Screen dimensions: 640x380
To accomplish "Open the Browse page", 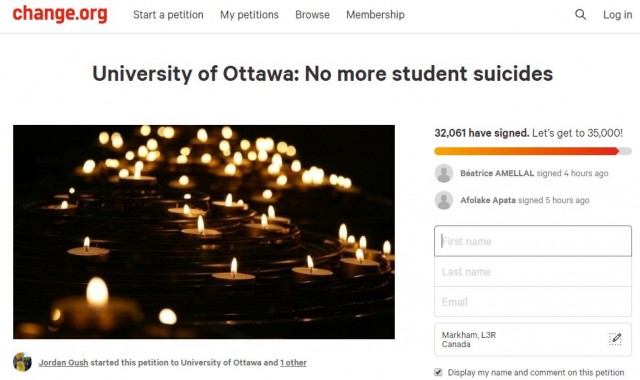I will tap(312, 15).
